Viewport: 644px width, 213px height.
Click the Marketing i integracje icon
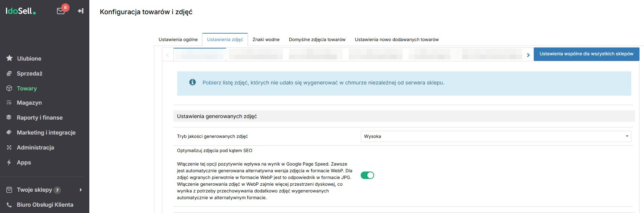coord(9,133)
